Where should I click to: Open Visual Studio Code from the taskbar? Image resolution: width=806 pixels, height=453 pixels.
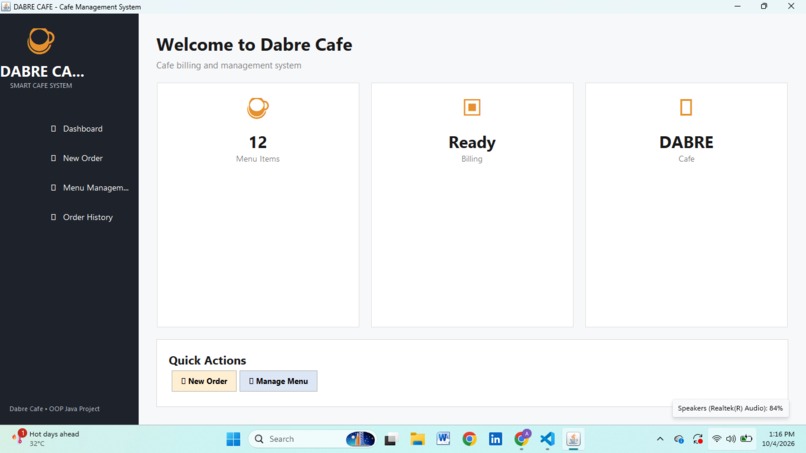click(547, 439)
